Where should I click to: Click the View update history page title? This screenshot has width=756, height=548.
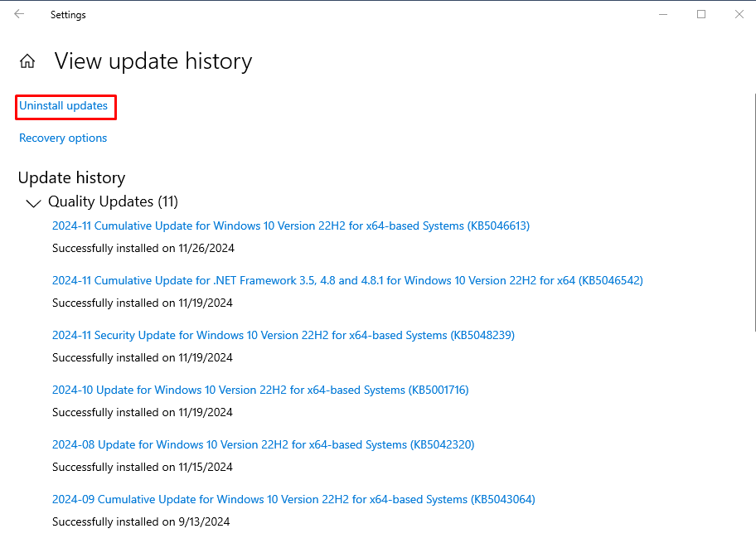pyautogui.click(x=153, y=61)
